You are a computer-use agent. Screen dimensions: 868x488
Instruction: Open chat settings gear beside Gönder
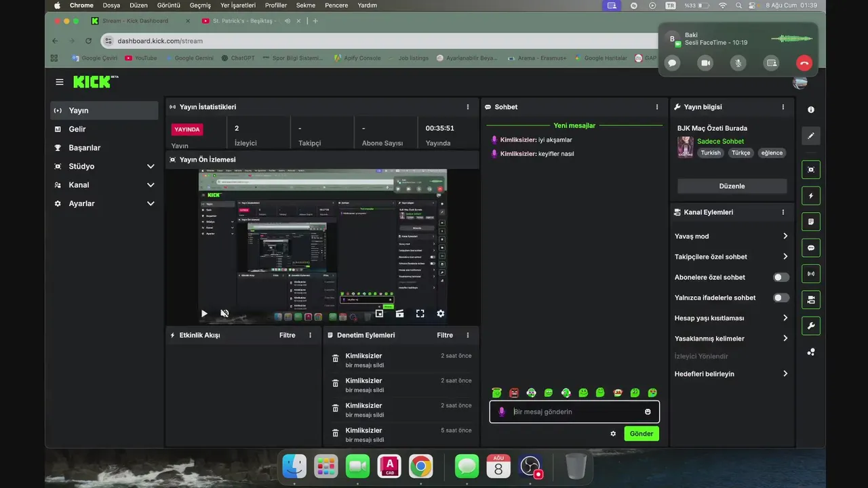pyautogui.click(x=613, y=434)
